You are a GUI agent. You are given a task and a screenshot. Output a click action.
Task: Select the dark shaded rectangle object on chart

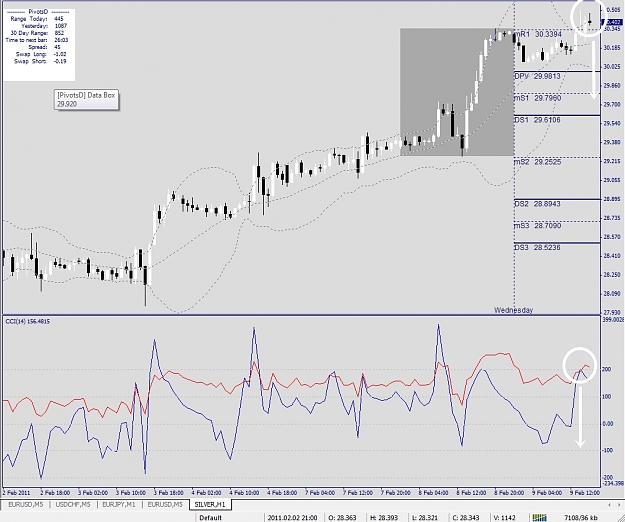(x=457, y=92)
